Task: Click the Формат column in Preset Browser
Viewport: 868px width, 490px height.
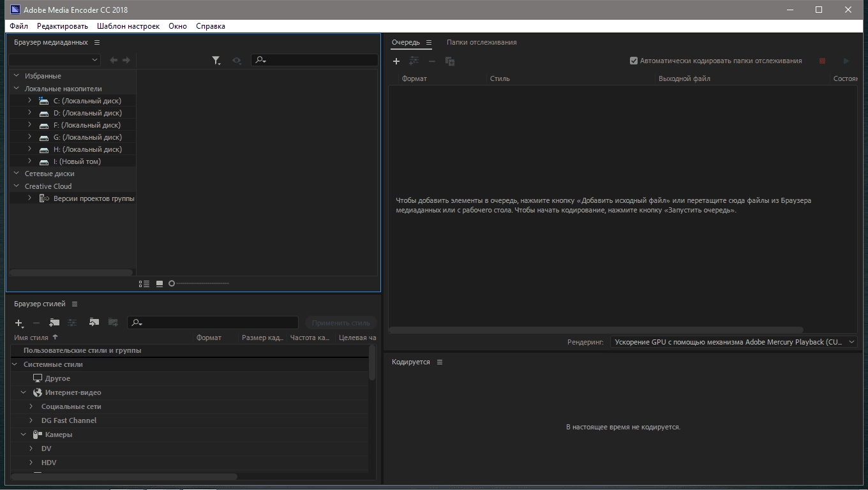Action: 209,338
